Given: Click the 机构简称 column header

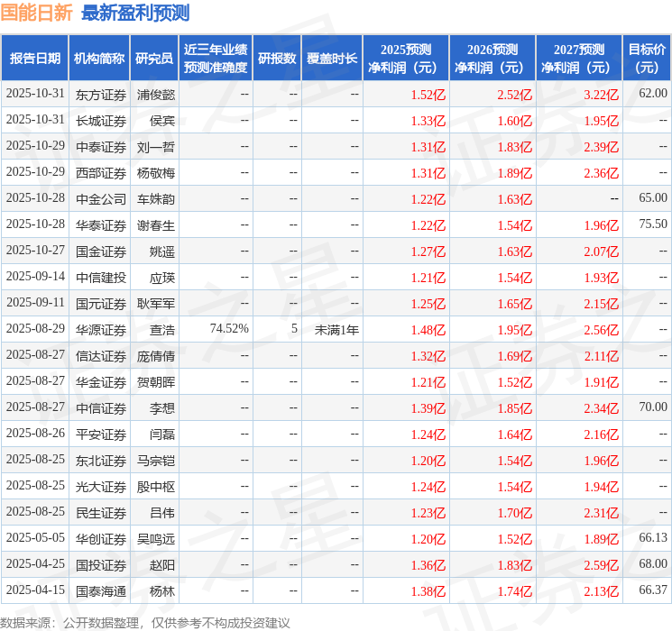Looking at the screenshot, I should click(99, 59).
